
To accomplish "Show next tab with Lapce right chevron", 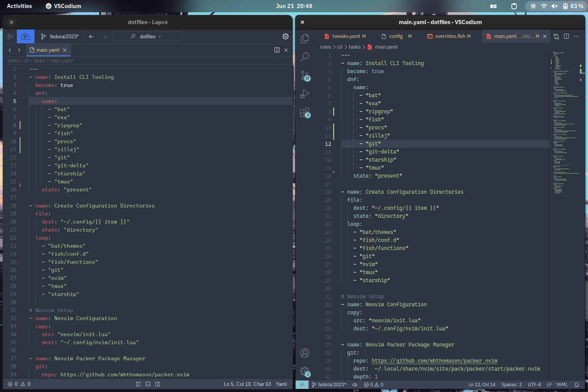I will point(19,50).
